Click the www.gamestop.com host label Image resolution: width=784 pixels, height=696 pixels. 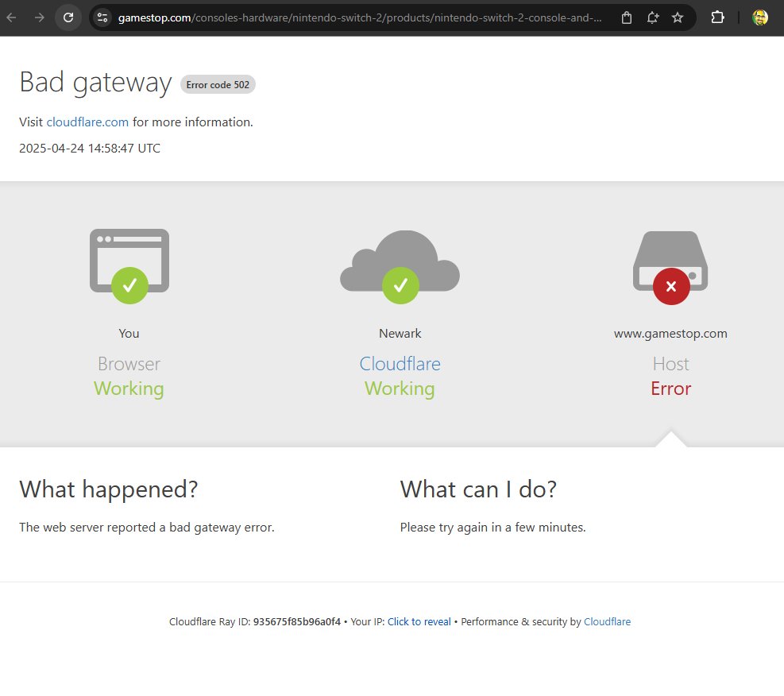click(x=670, y=334)
